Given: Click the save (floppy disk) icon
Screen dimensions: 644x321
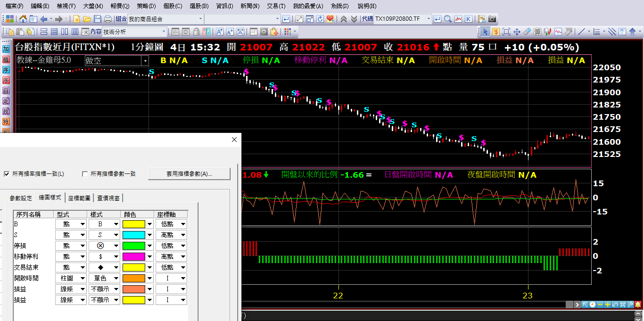Looking at the screenshot, I should click(98, 19).
